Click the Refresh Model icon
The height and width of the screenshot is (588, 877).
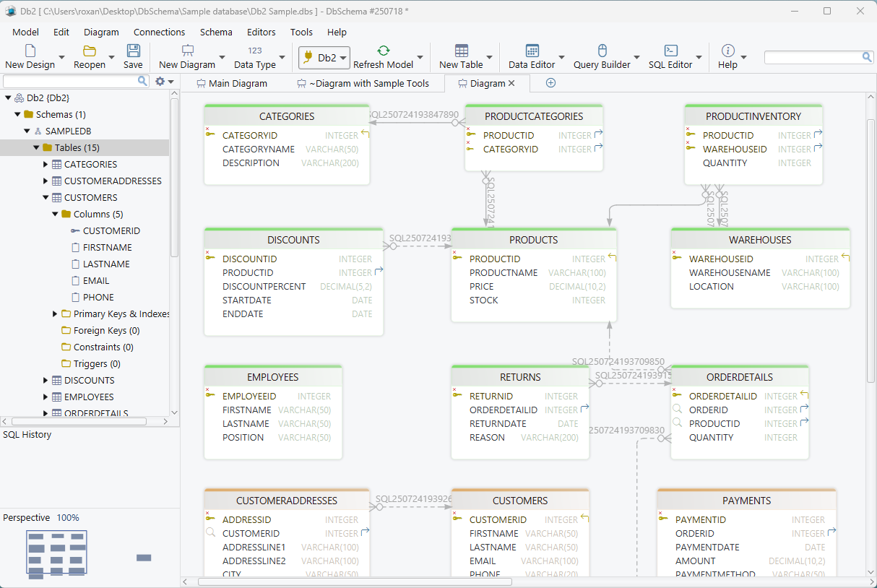384,51
